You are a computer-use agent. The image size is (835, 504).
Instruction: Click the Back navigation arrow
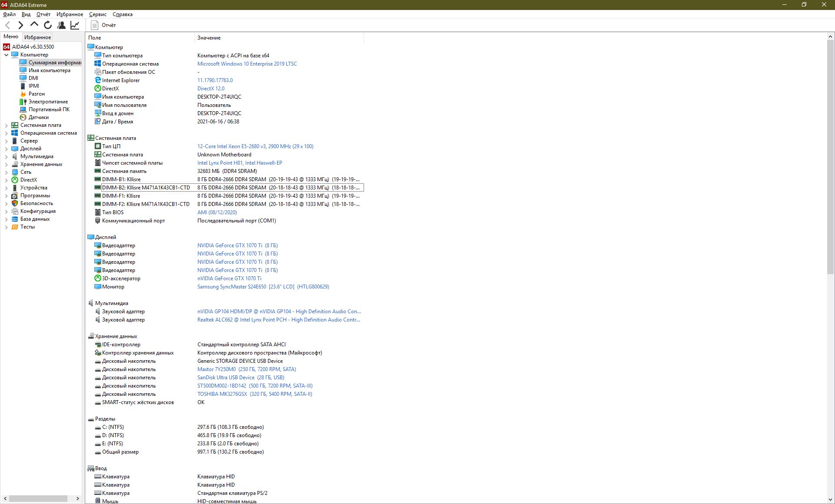point(7,25)
